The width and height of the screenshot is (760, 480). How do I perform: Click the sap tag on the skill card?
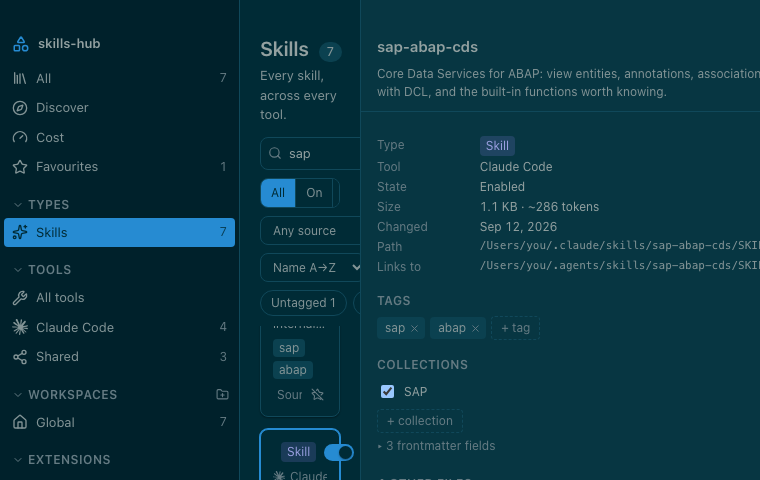289,348
